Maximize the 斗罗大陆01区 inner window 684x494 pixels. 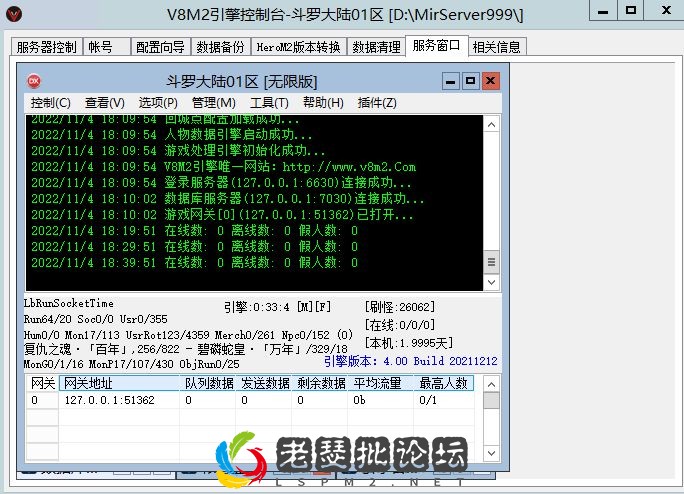[x=470, y=81]
